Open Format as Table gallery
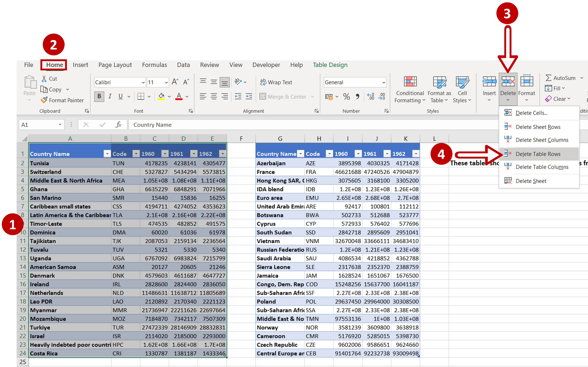The width and height of the screenshot is (588, 367). 439,90
